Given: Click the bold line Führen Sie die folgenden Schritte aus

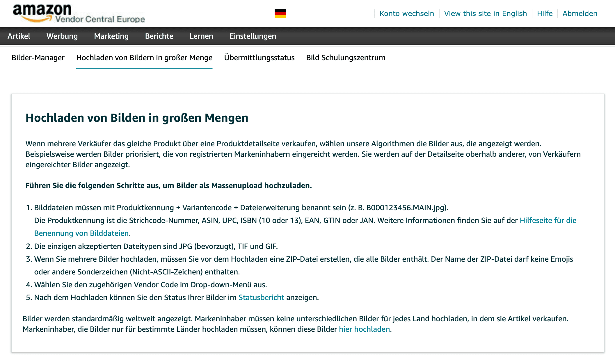Looking at the screenshot, I should pos(168,185).
